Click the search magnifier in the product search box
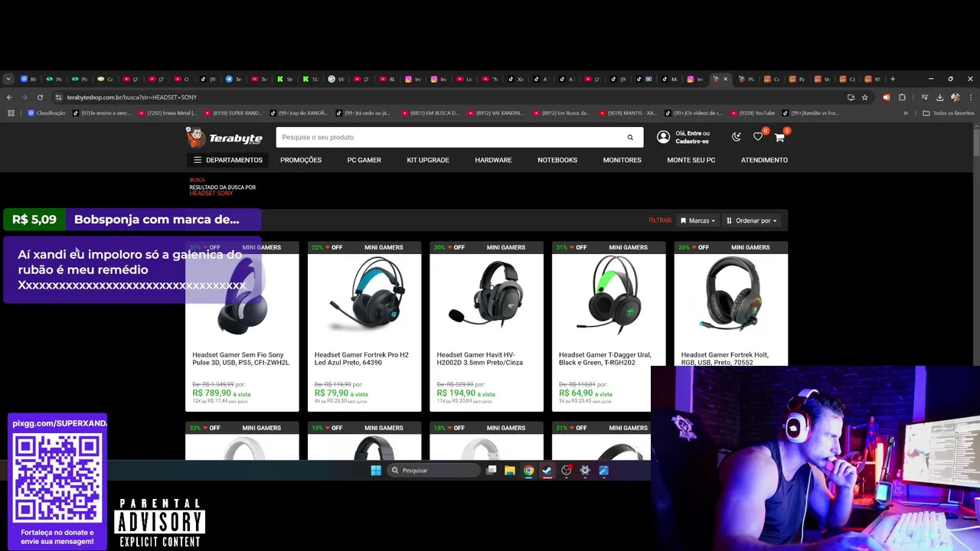The image size is (980, 551). (630, 137)
